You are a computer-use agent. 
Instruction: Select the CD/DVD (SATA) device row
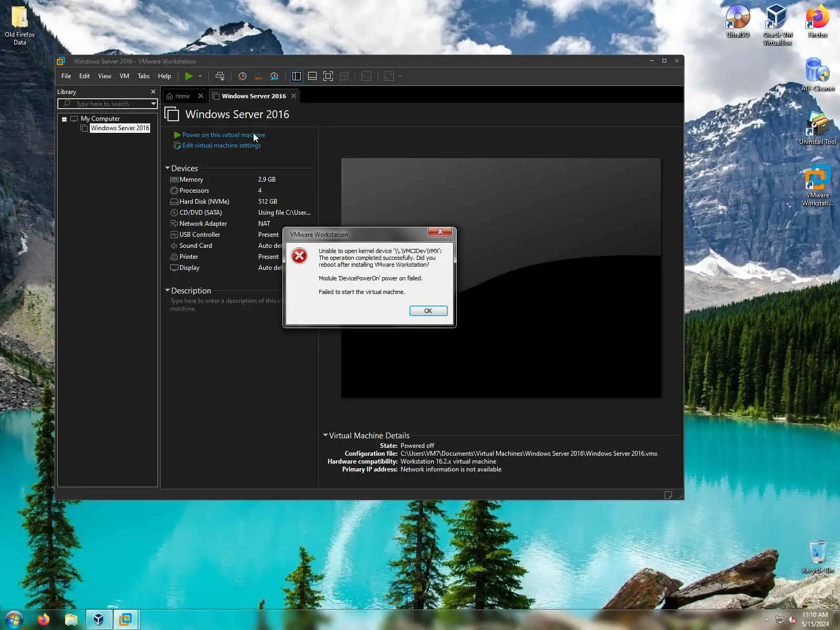241,213
